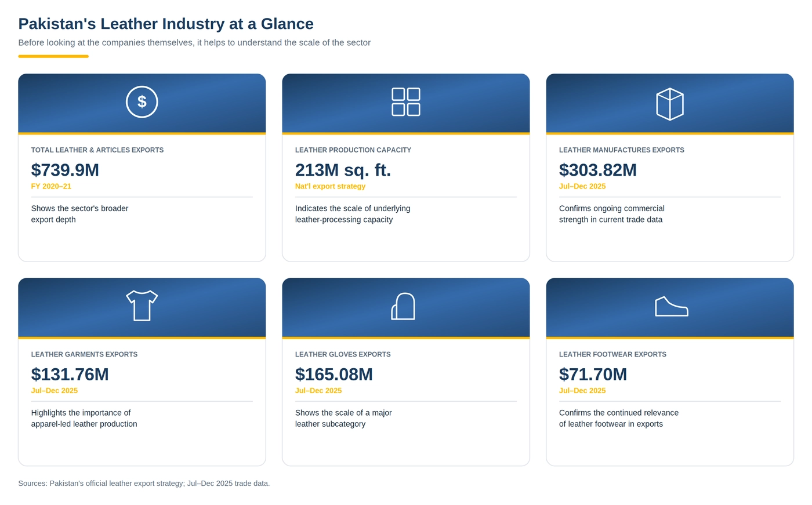812x505 pixels.
Task: Click the Sources footnote text
Action: point(144,484)
